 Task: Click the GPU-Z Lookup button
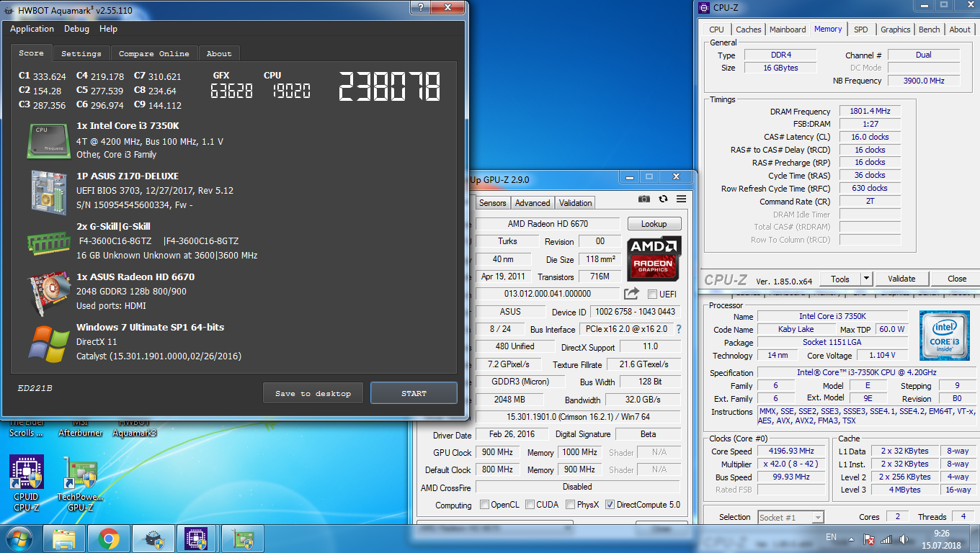pyautogui.click(x=654, y=224)
